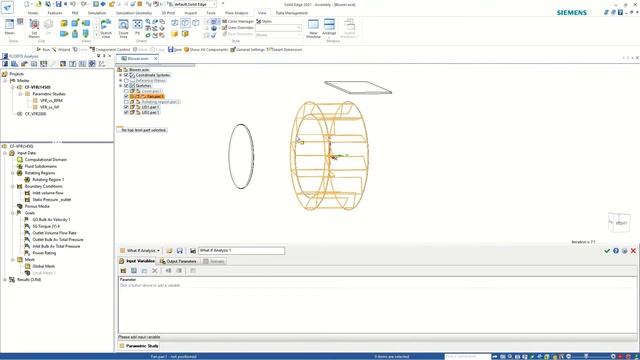Click the Color Manager icon

224,21
